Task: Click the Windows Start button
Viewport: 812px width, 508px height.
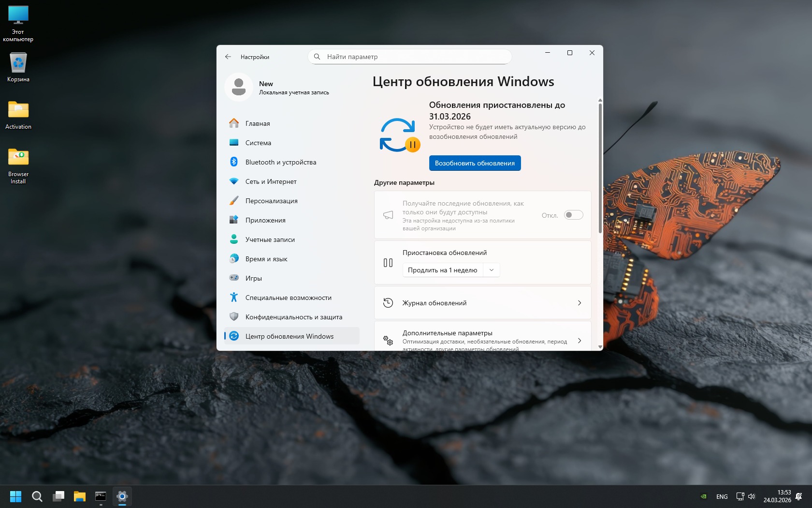Action: coord(16,496)
